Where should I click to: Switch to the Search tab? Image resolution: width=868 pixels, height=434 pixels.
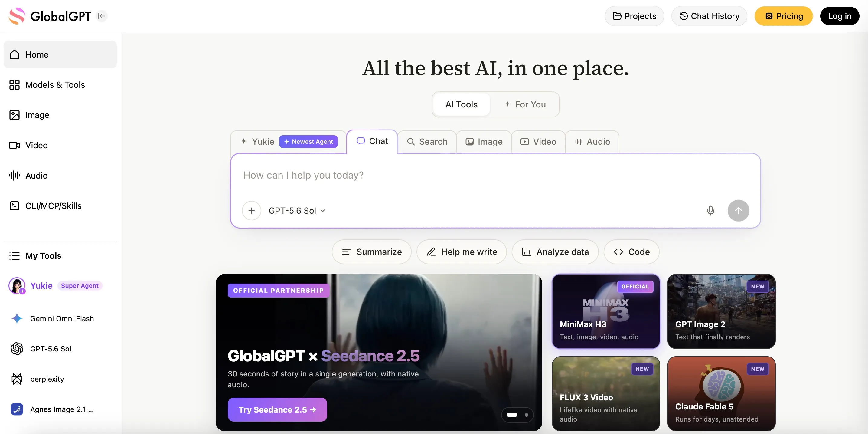(427, 142)
